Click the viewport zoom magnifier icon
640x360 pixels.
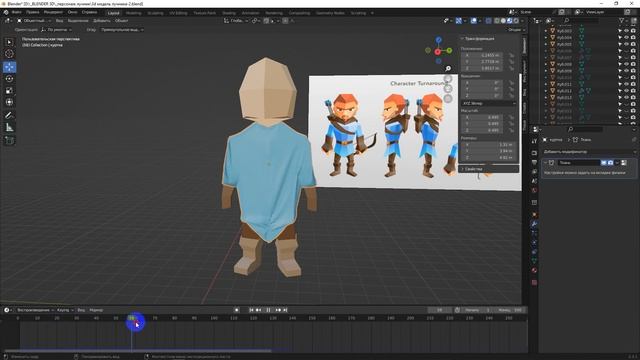(448, 69)
